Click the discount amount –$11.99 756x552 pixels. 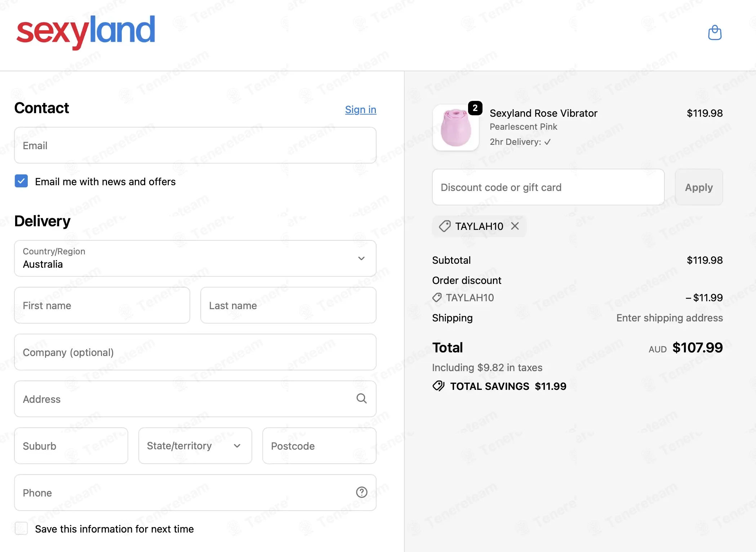704,298
